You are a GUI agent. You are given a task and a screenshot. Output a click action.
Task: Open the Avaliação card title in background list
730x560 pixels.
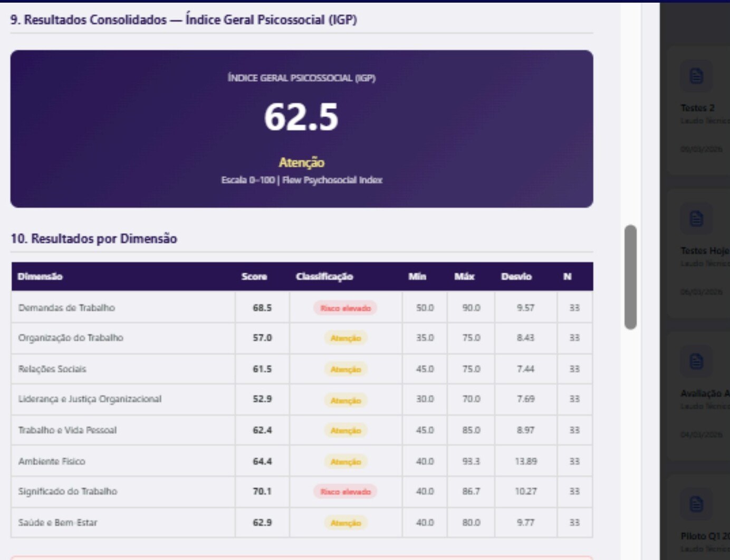click(705, 393)
